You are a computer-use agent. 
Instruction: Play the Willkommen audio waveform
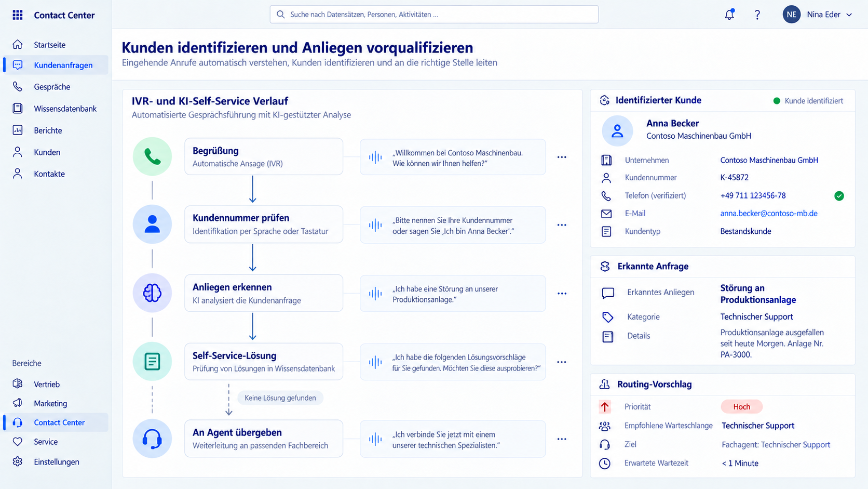pyautogui.click(x=375, y=157)
